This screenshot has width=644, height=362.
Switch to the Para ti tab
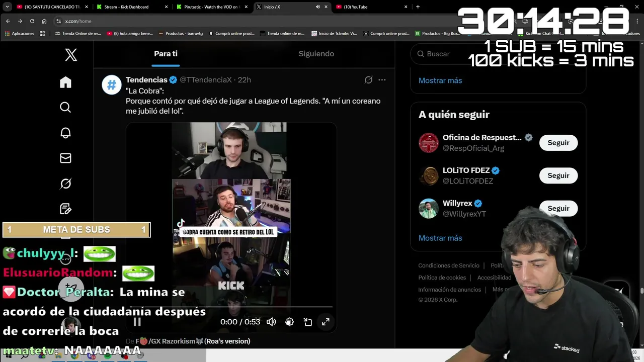pos(166,54)
